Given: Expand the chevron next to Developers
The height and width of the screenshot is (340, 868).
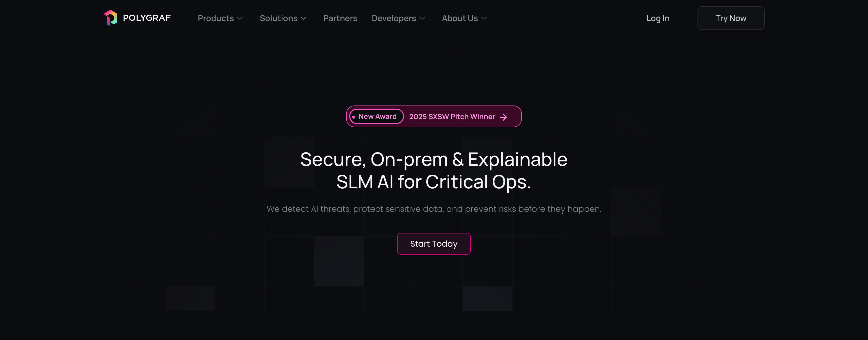Looking at the screenshot, I should click(x=422, y=19).
